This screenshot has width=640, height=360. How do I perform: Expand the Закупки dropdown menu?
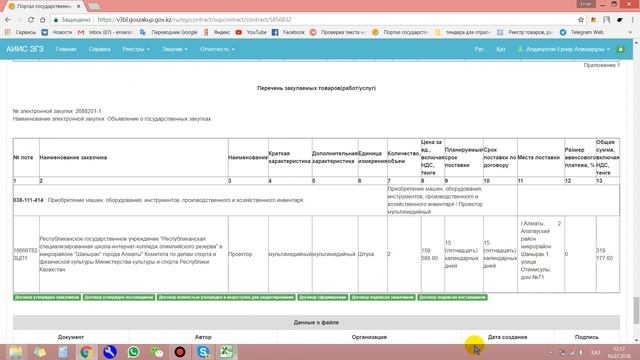[175, 49]
